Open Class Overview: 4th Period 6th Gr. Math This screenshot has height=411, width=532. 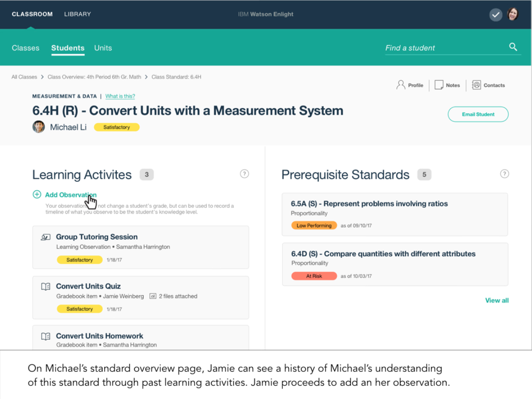pos(94,77)
